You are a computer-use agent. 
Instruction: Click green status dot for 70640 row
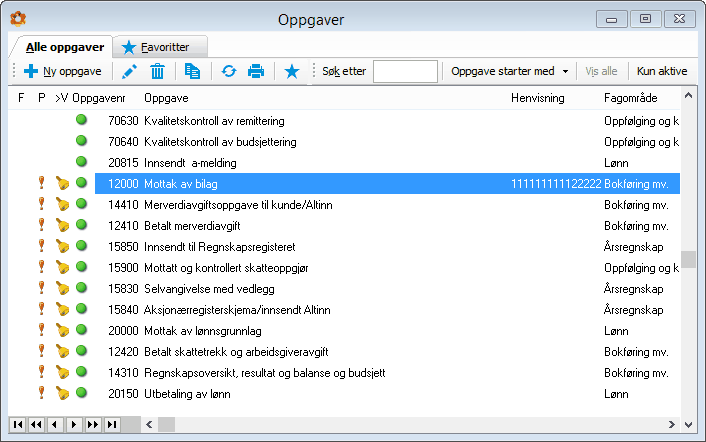click(x=81, y=141)
